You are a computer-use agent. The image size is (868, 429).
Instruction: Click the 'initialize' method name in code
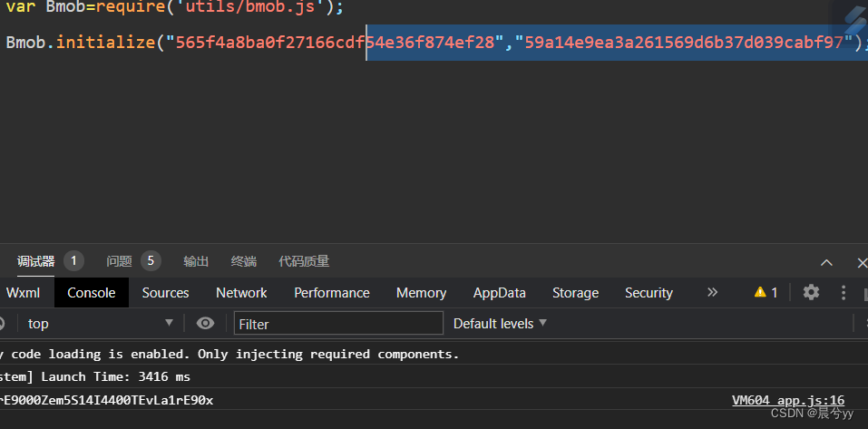click(106, 42)
